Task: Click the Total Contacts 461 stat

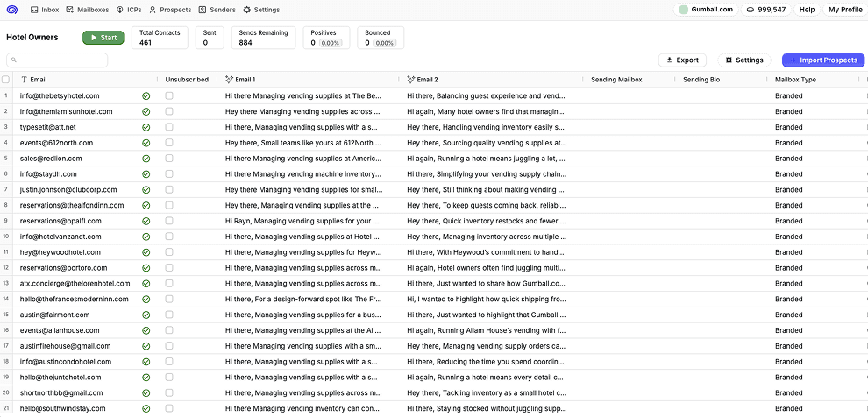Action: tap(160, 38)
